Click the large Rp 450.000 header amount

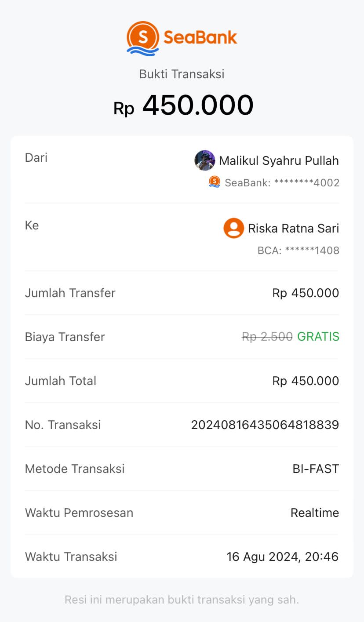click(183, 106)
